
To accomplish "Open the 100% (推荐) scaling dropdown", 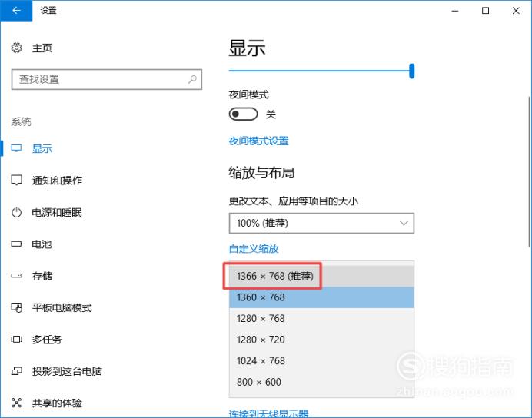I will click(x=321, y=223).
